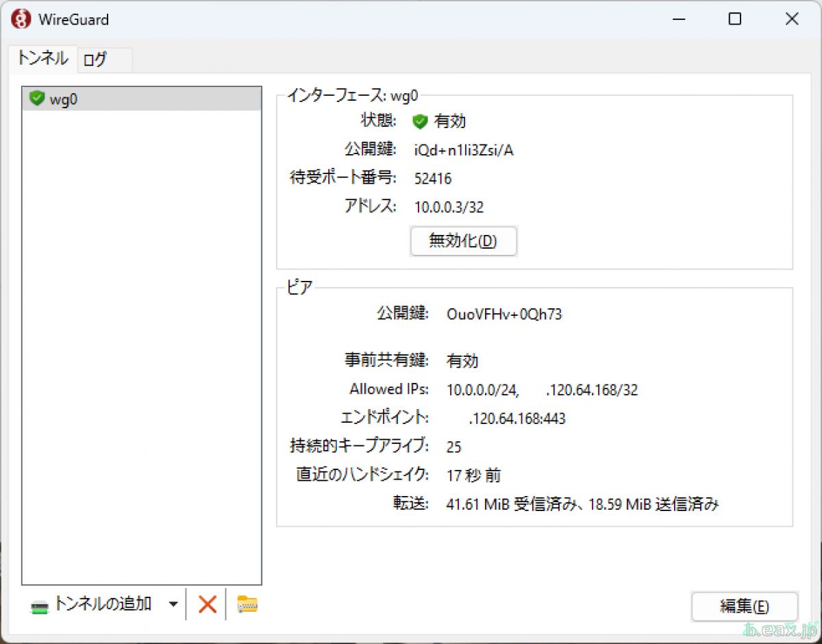Viewport: 822px width, 644px height.
Task: Select the wg0 tunnel in the list
Action: click(103, 99)
